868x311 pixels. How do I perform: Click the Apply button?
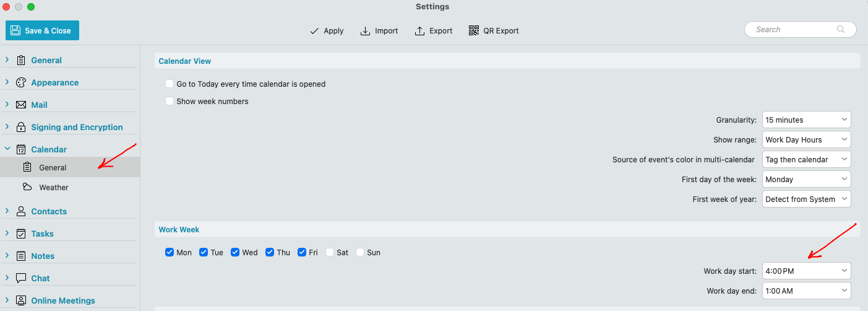point(327,30)
